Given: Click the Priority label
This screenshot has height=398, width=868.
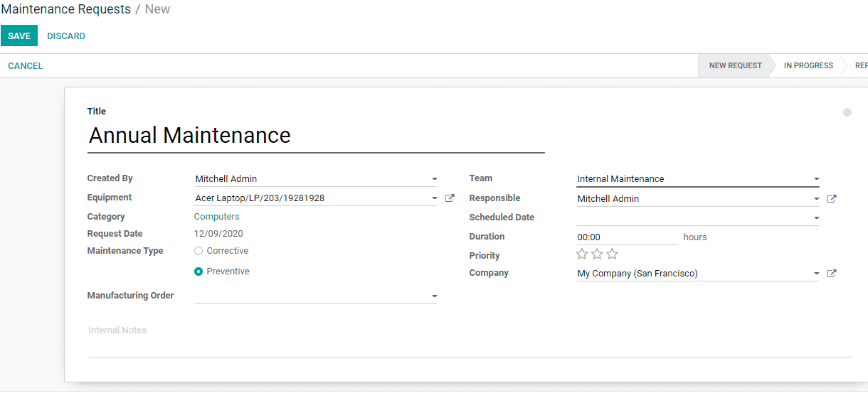Looking at the screenshot, I should click(485, 256).
